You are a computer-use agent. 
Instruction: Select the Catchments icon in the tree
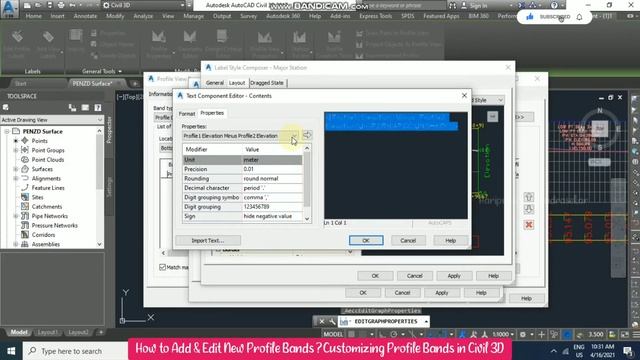(25, 207)
